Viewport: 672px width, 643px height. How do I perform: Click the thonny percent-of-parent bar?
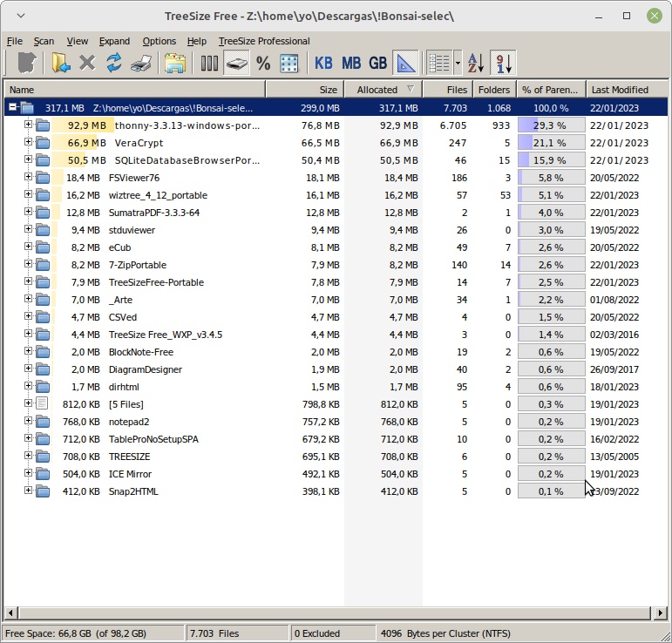[551, 125]
